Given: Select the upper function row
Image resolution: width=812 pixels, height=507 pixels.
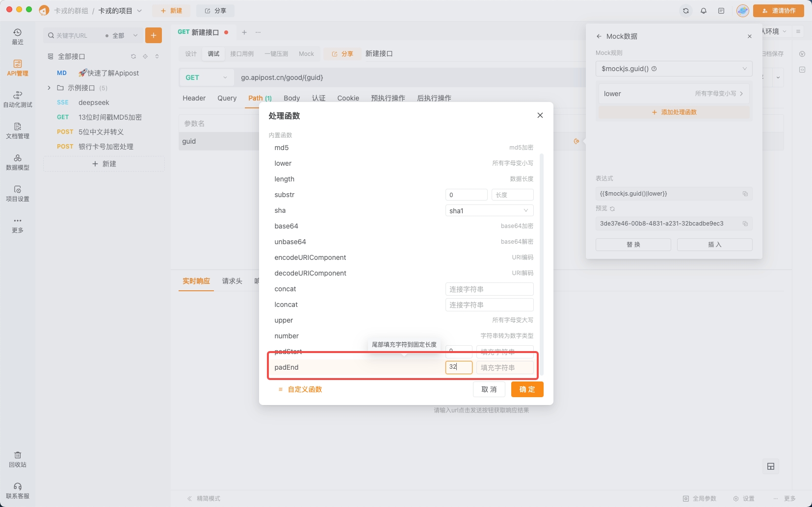Looking at the screenshot, I should pyautogui.click(x=404, y=320).
